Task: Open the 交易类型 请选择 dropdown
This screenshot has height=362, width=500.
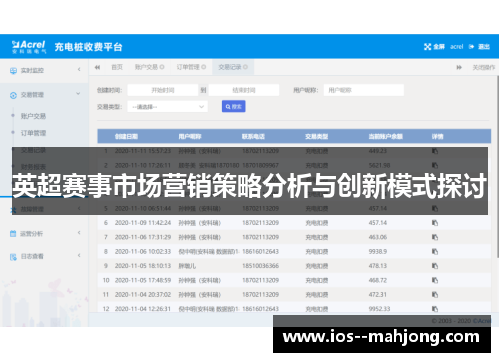Action: pos(167,107)
